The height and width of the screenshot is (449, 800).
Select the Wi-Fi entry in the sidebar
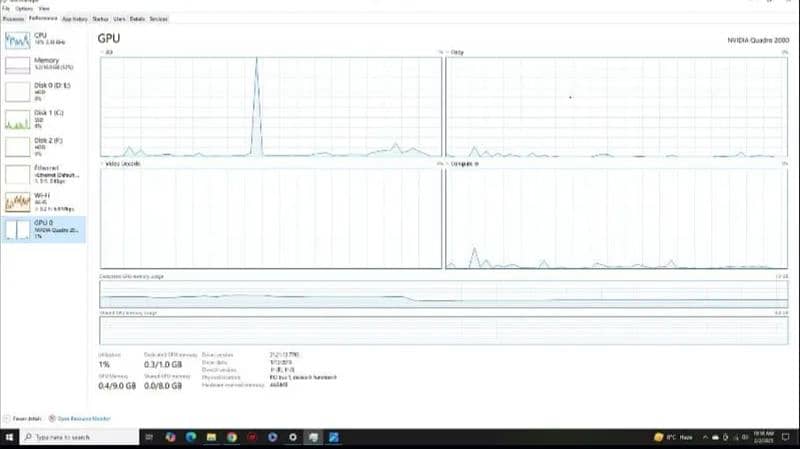pyautogui.click(x=43, y=203)
